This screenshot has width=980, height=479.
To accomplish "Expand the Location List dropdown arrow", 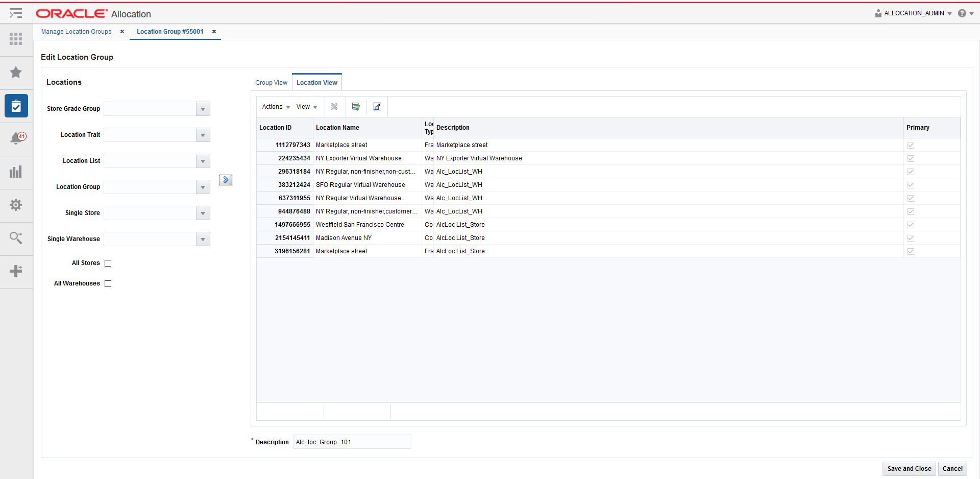I will (x=203, y=161).
